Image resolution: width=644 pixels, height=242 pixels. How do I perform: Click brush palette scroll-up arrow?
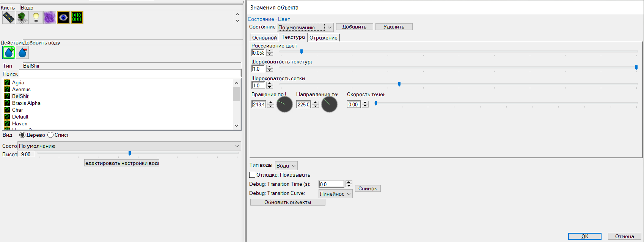237,14
